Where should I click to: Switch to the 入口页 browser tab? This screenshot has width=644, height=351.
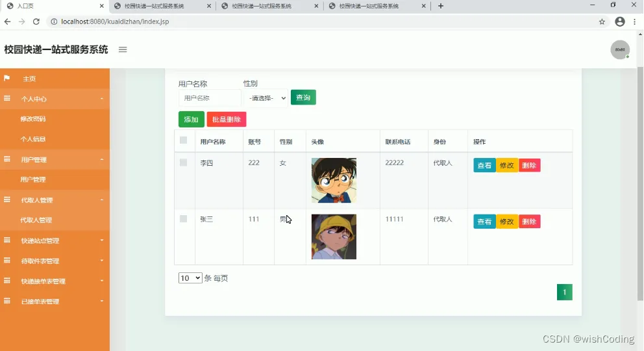click(x=53, y=6)
